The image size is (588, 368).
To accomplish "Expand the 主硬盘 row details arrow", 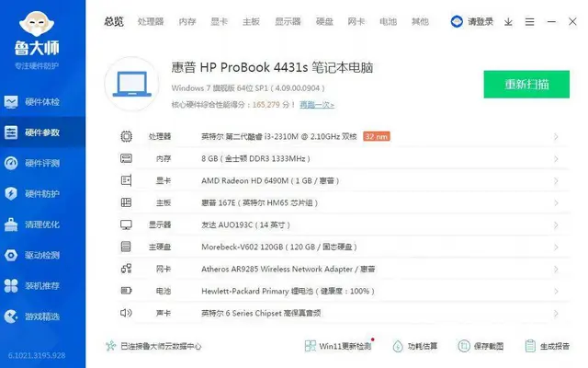I will (556, 247).
